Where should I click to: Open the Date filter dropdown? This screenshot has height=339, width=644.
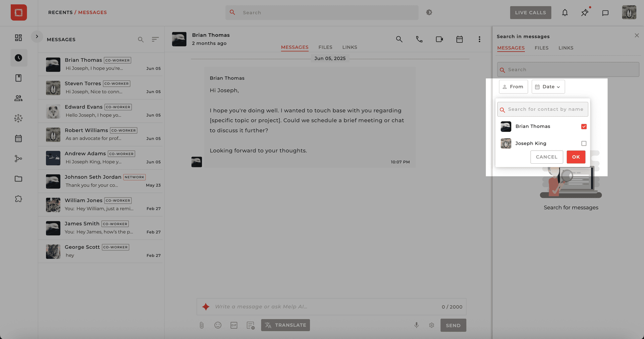[548, 87]
